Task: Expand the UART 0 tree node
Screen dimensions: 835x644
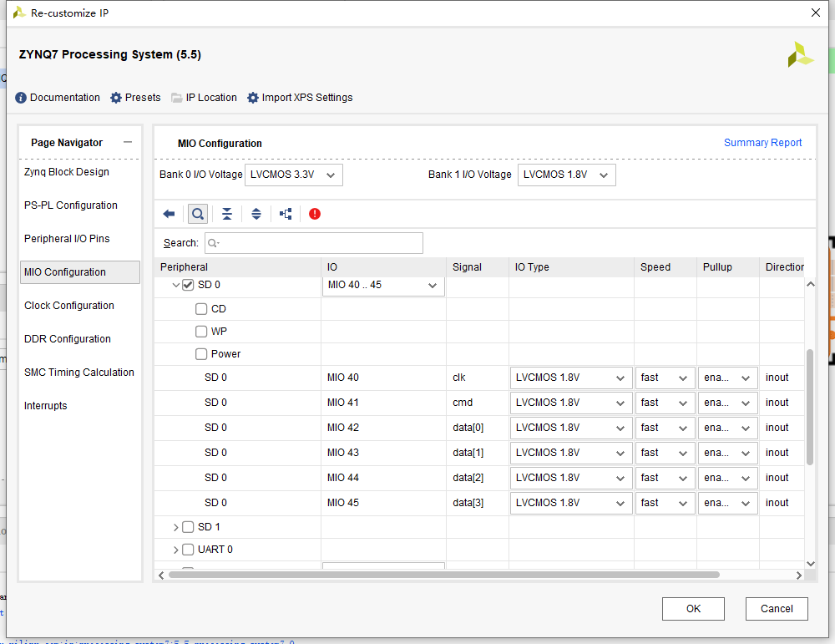Action: (x=175, y=549)
